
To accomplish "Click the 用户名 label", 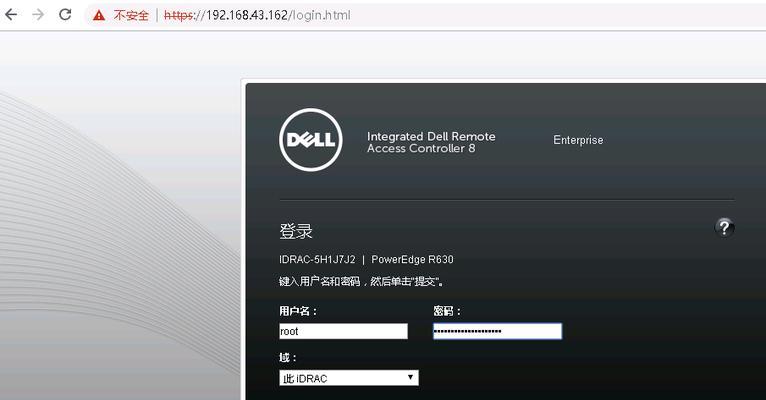I will click(x=298, y=311).
